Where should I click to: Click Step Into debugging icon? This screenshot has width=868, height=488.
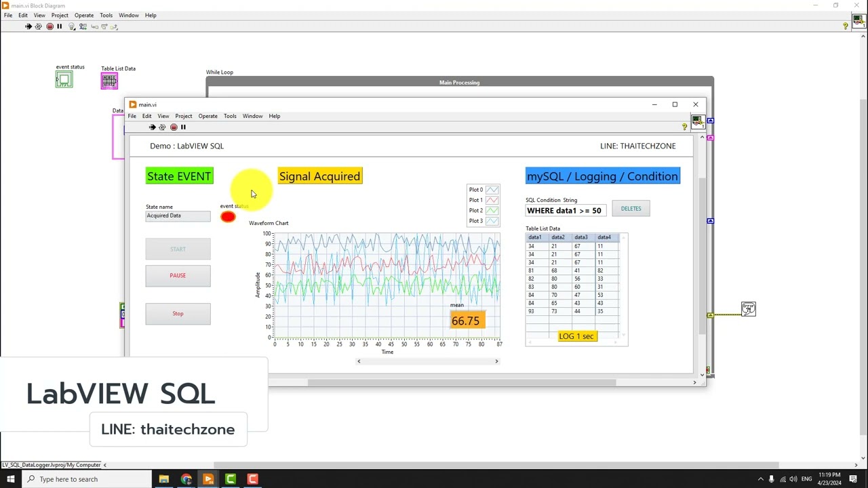tap(94, 26)
